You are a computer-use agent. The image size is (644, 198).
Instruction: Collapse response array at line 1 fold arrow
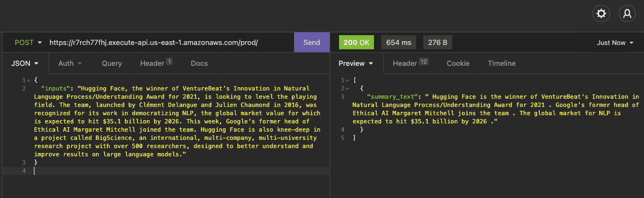tap(348, 80)
